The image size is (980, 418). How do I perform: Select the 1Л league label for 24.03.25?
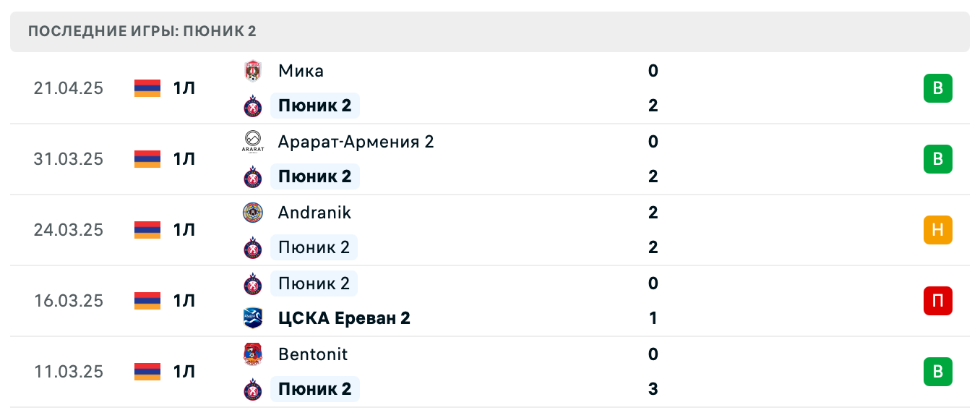pyautogui.click(x=184, y=230)
